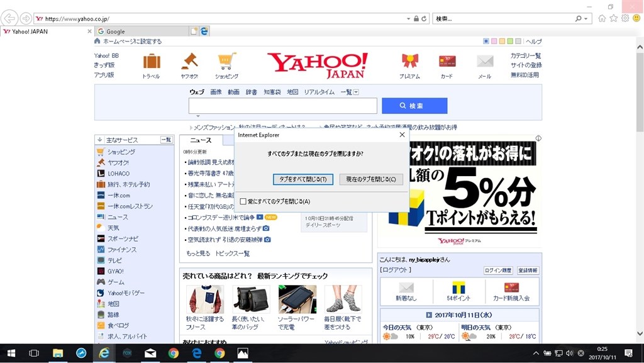Screen dimensions: 644x363
Task: Select the pink color theme swatch
Action: pos(494,41)
